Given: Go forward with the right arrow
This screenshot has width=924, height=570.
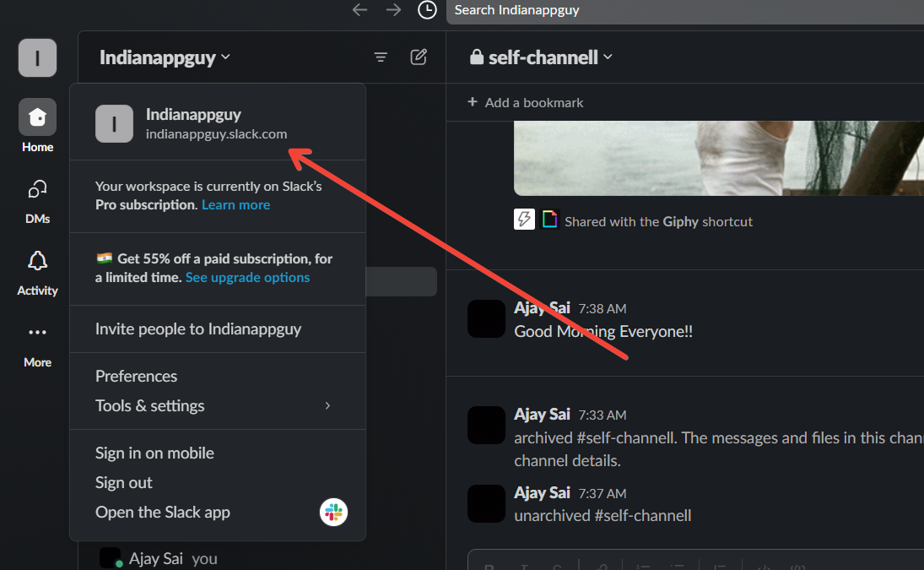Looking at the screenshot, I should coord(393,9).
